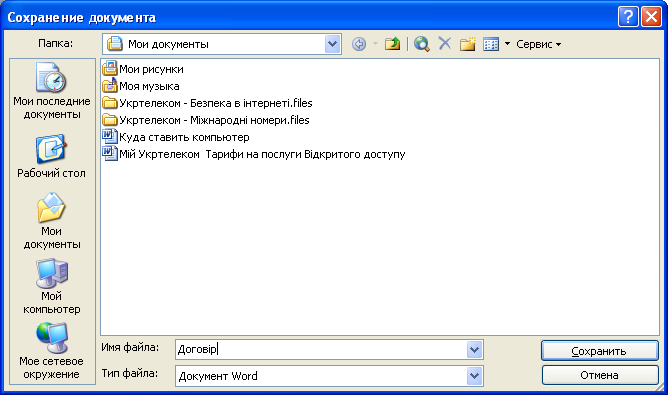Click the Сохранить button
Screen dimensions: 668x395
pos(600,351)
